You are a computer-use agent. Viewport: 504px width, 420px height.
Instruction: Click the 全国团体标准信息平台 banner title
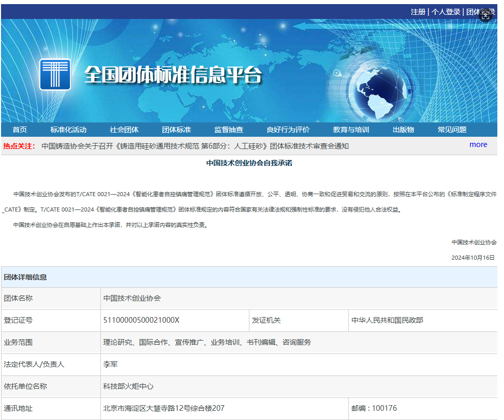point(173,75)
